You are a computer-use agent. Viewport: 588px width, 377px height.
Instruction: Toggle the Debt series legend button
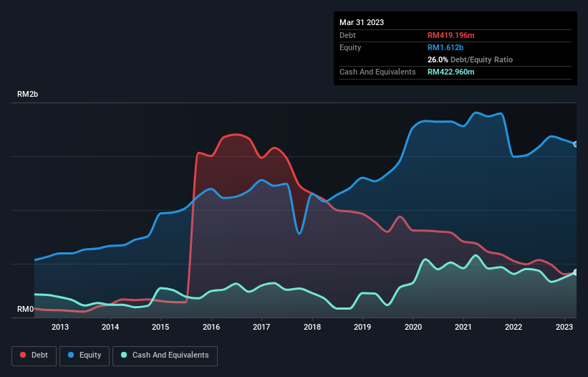34,355
